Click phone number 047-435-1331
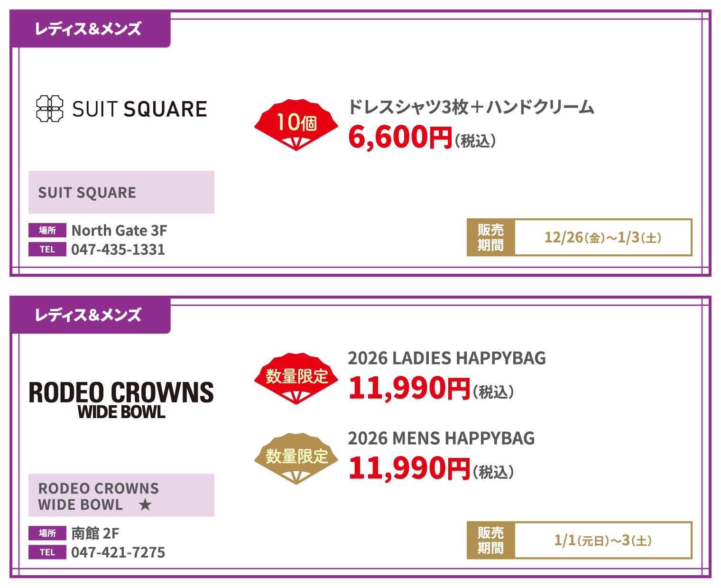The height and width of the screenshot is (588, 721). tap(118, 250)
